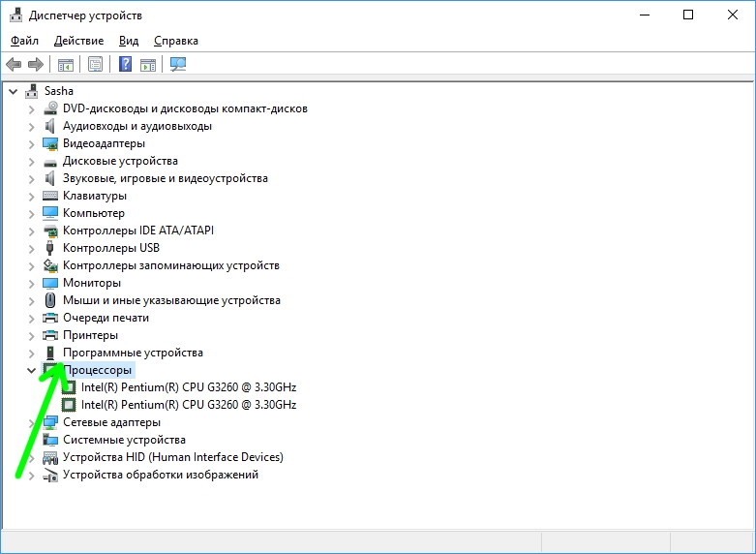The image size is (756, 554).
Task: Select second Intel(R) Pentium(R) CPU G3260 entry
Action: point(189,405)
